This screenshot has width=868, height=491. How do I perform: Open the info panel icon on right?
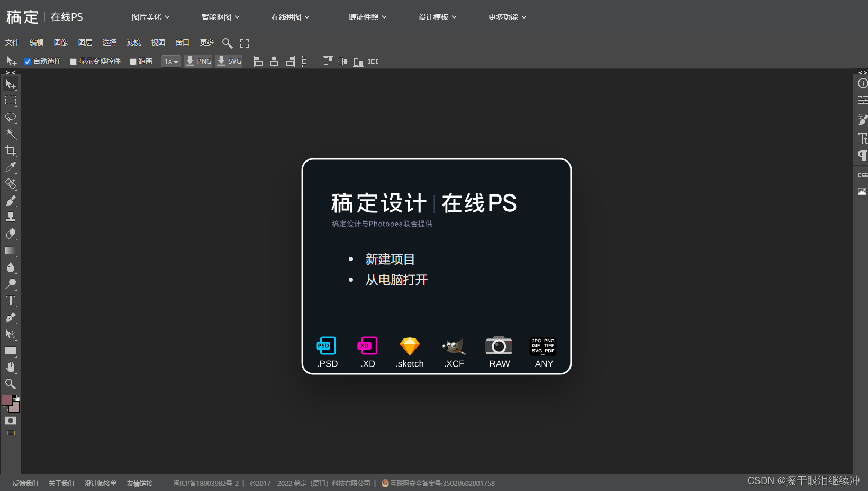pyautogui.click(x=862, y=83)
